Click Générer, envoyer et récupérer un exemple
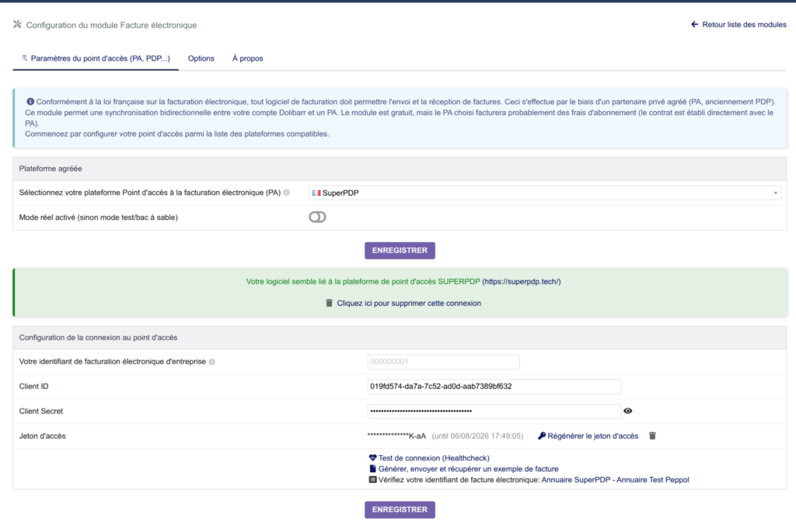This screenshot has width=796, height=532. pyautogui.click(x=469, y=469)
